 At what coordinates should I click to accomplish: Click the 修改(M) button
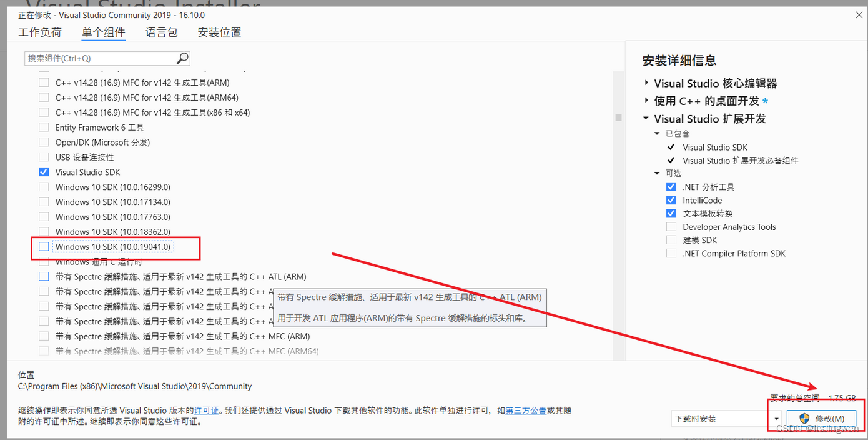click(821, 419)
